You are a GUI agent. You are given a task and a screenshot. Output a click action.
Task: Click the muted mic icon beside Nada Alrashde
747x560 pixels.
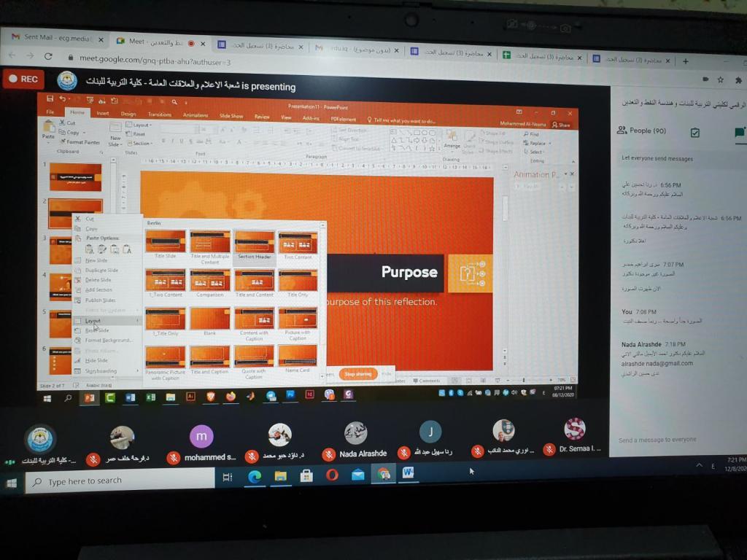tap(329, 454)
